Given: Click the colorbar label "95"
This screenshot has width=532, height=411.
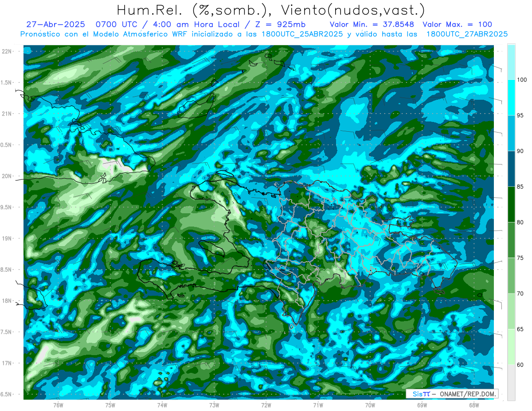Looking at the screenshot, I should point(520,116).
